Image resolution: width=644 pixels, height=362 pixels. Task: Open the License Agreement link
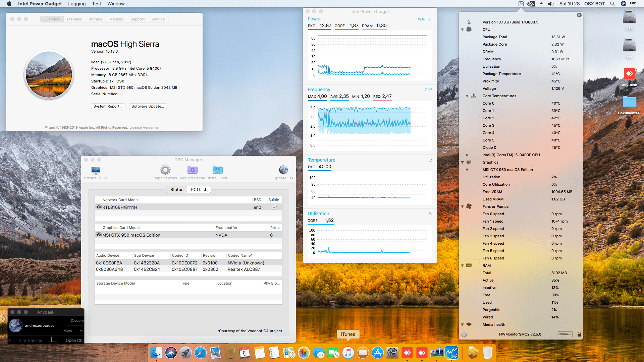point(145,127)
